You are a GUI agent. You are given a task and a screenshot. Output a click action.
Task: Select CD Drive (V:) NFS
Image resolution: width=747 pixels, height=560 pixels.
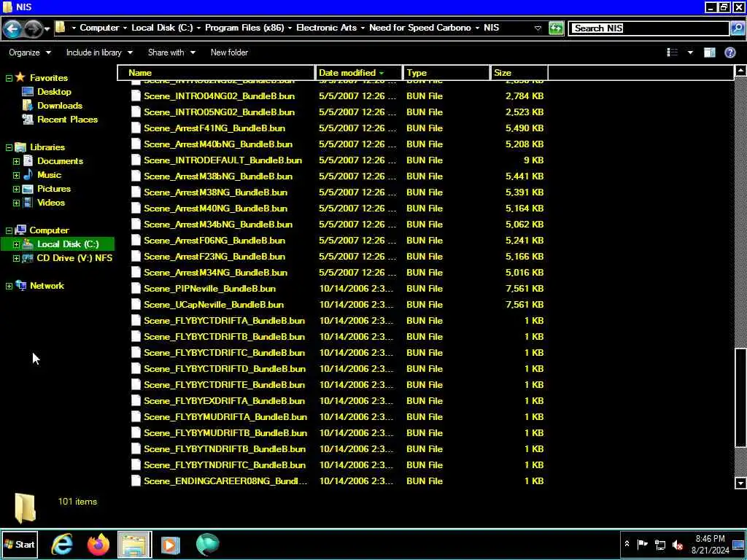pyautogui.click(x=74, y=258)
